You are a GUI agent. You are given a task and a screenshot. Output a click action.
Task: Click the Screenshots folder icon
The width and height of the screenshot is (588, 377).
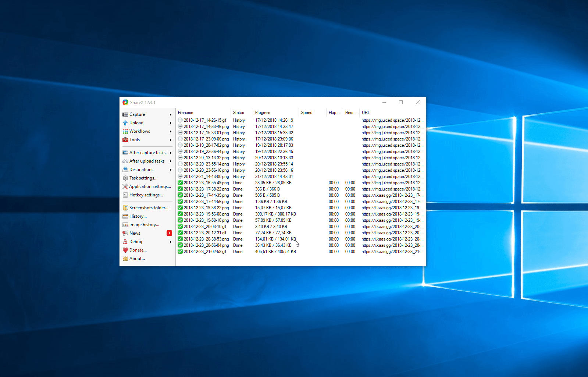125,208
